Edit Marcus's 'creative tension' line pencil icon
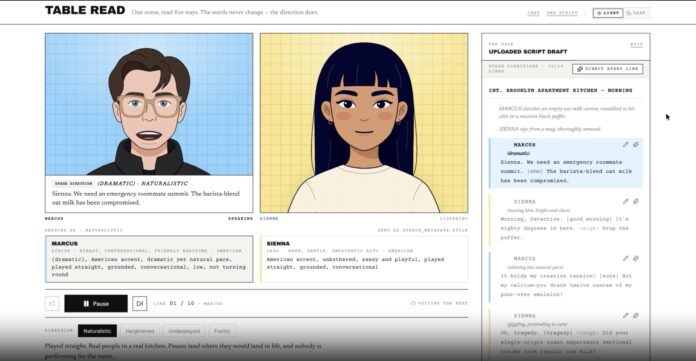 pos(625,258)
